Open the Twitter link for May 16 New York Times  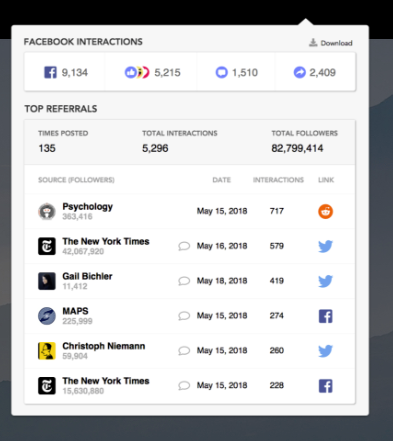coord(325,246)
